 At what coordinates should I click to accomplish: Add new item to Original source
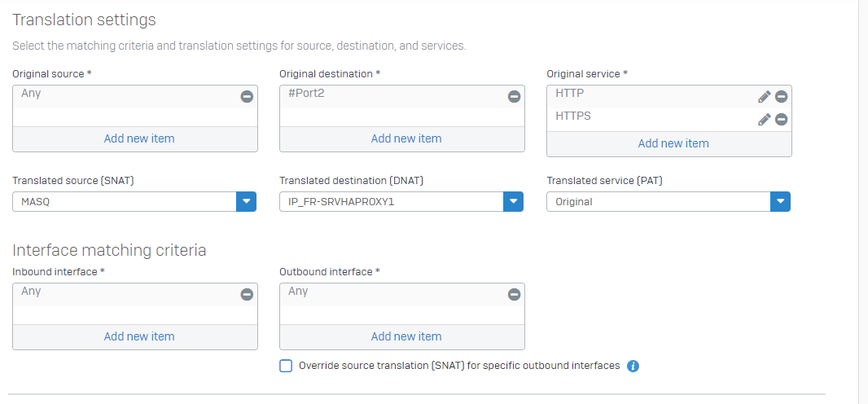(x=139, y=138)
